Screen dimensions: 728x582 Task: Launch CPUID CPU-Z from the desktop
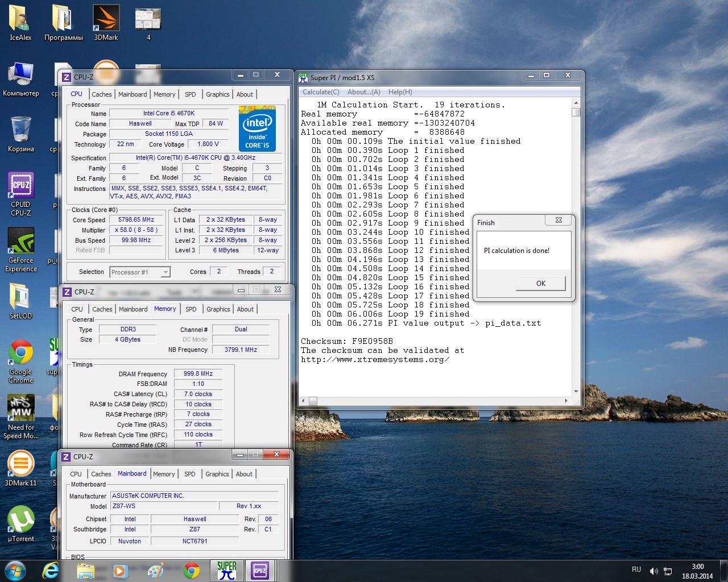click(21, 194)
